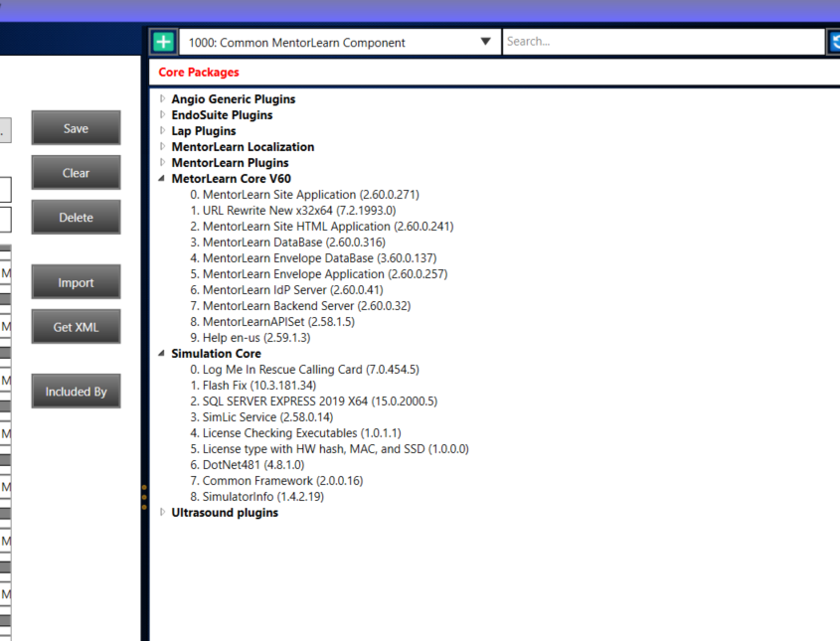Image resolution: width=840 pixels, height=641 pixels.
Task: Expand the EndoSuite Plugins node
Action: click(162, 114)
